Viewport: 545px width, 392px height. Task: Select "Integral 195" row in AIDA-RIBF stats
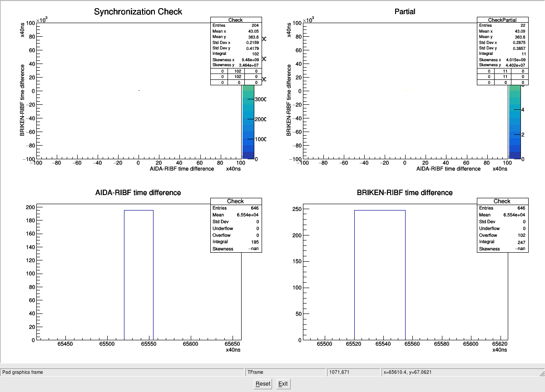click(x=236, y=242)
